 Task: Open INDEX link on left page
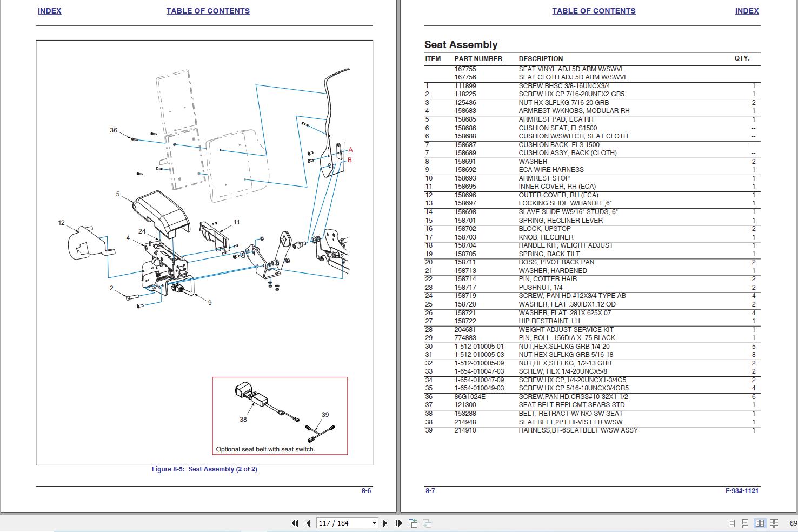tap(49, 11)
